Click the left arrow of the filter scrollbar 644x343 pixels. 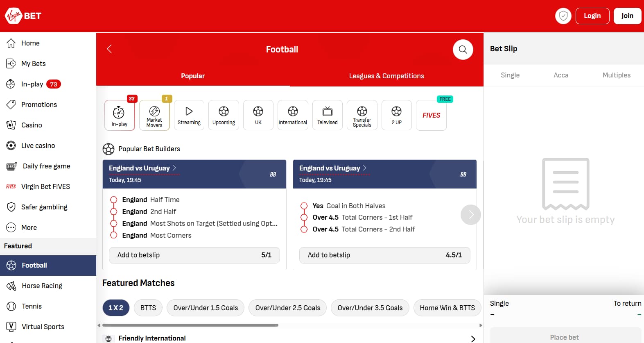coord(99,325)
